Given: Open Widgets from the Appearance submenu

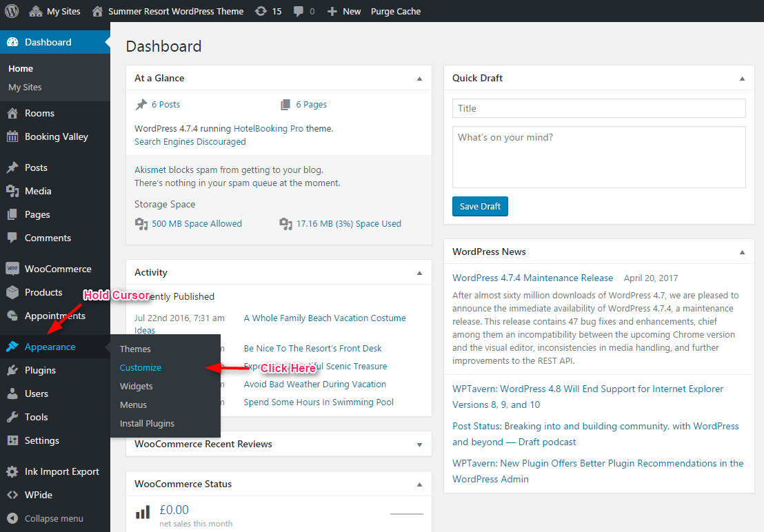Looking at the screenshot, I should (x=136, y=387).
